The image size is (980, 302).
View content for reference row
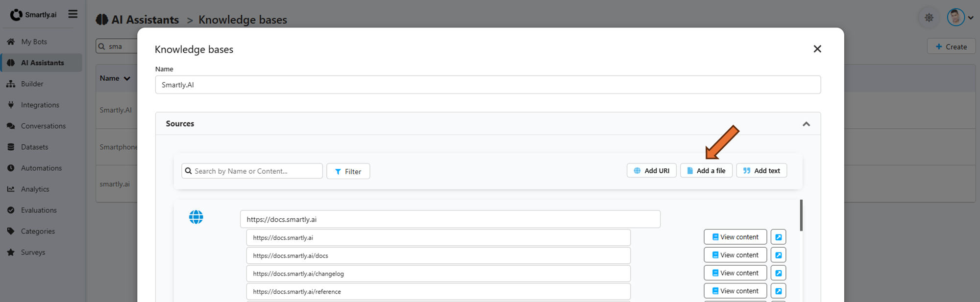(735, 291)
